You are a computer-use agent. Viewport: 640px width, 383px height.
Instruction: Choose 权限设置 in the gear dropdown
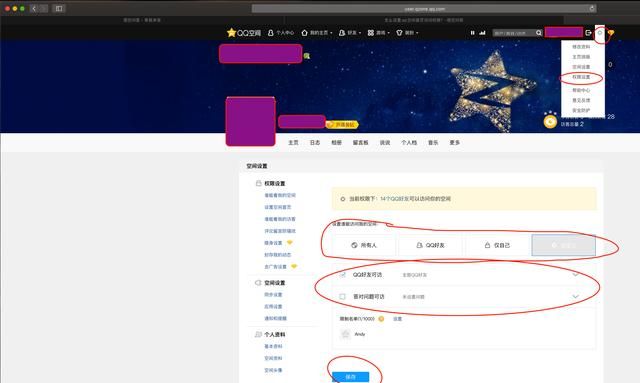point(581,77)
